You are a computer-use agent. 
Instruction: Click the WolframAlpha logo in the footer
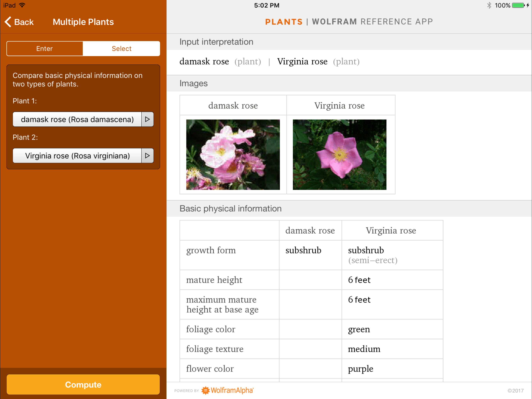pos(227,390)
